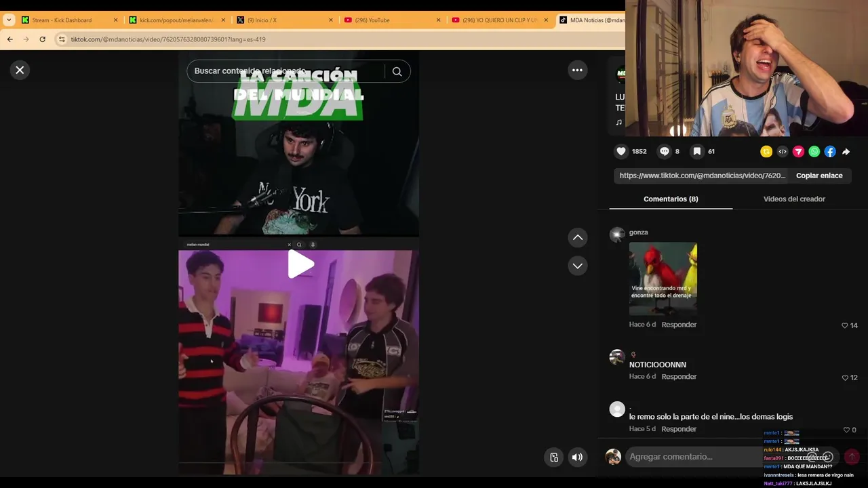Open the three-dot more options menu

[577, 70]
